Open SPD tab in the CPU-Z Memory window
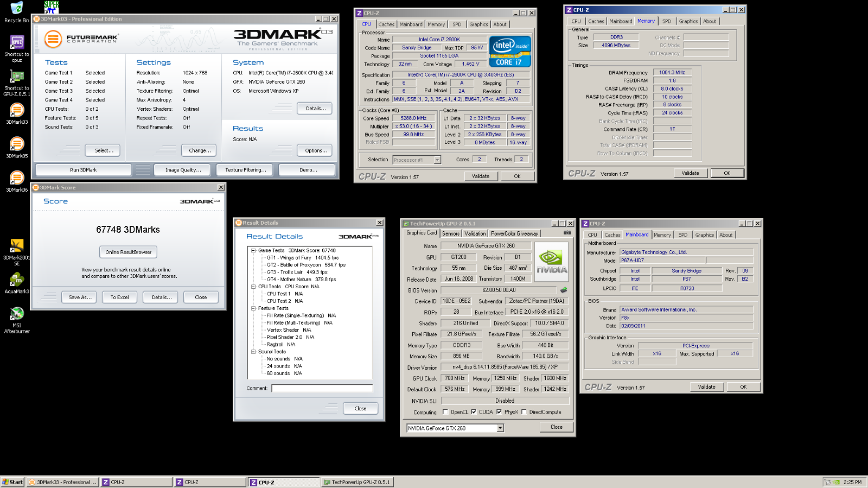868x488 pixels. tap(667, 21)
